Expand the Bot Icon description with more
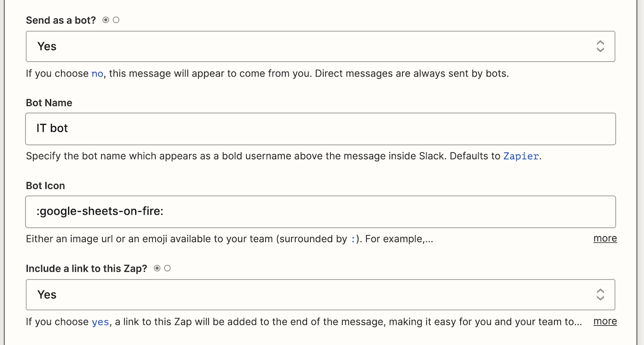This screenshot has width=644, height=345. (x=605, y=239)
